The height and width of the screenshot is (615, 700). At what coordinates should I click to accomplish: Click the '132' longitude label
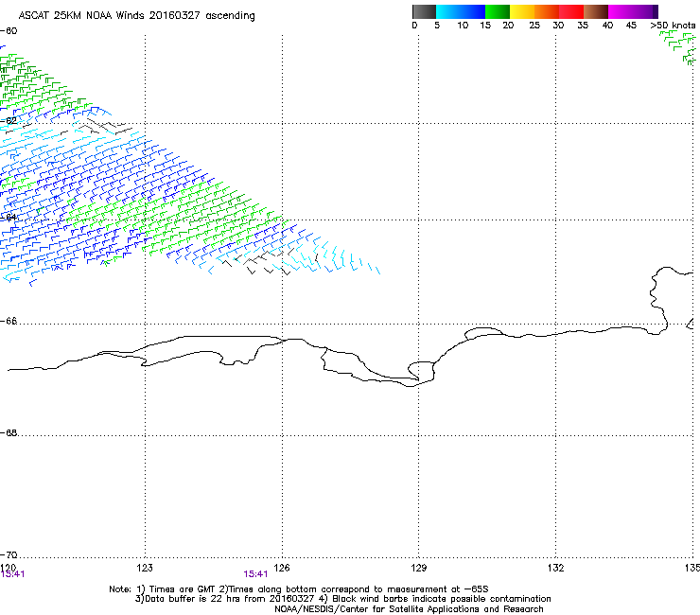556,568
